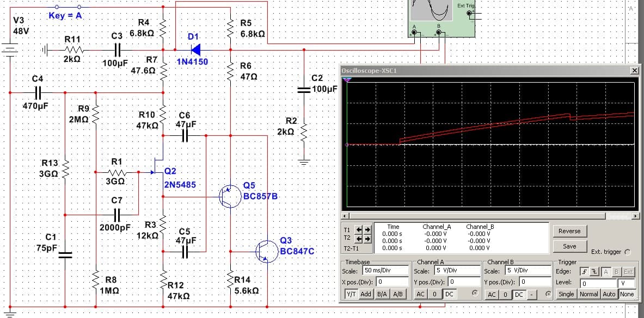Enable the Ext. trigger radio button
Viewport: 644px width, 318px height.
point(627,252)
